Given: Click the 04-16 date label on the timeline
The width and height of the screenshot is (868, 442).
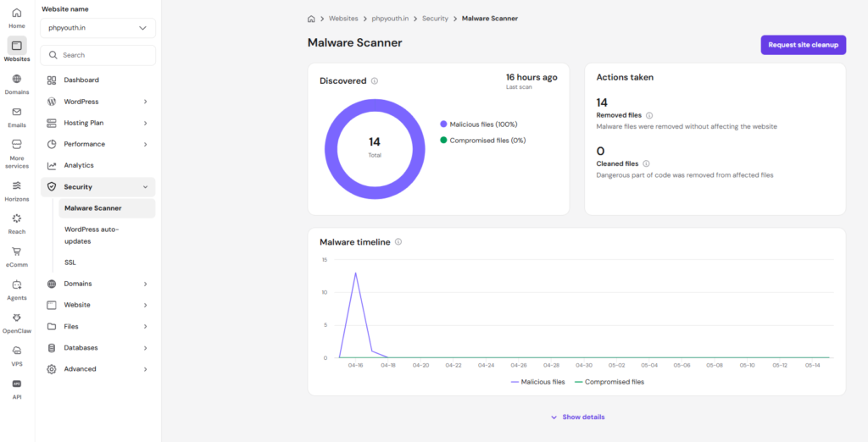Looking at the screenshot, I should pyautogui.click(x=355, y=366).
